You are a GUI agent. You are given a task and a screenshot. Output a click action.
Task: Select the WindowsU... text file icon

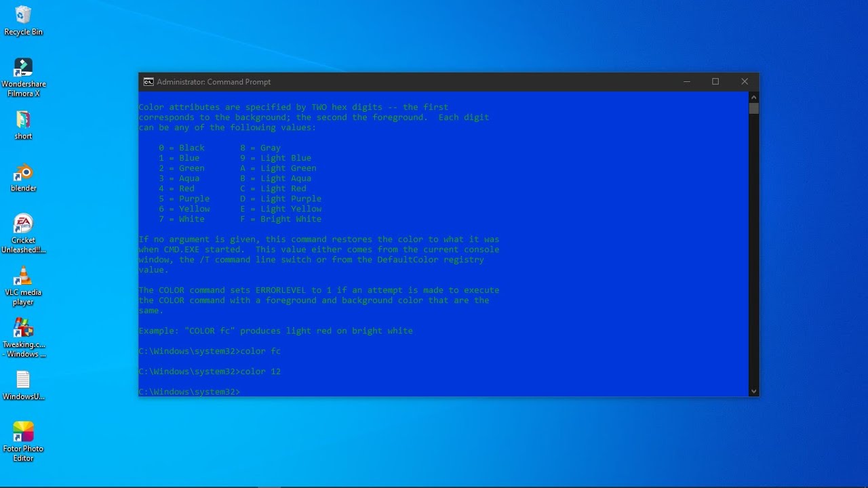(23, 386)
